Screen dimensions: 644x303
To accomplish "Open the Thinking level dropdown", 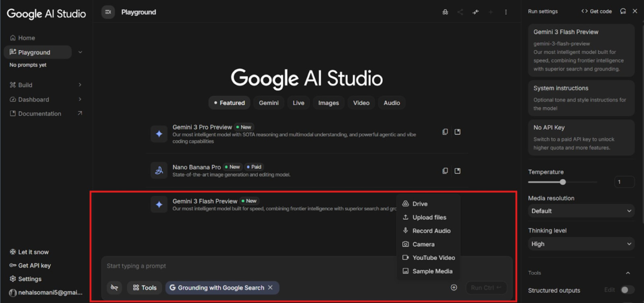I will pos(581,244).
